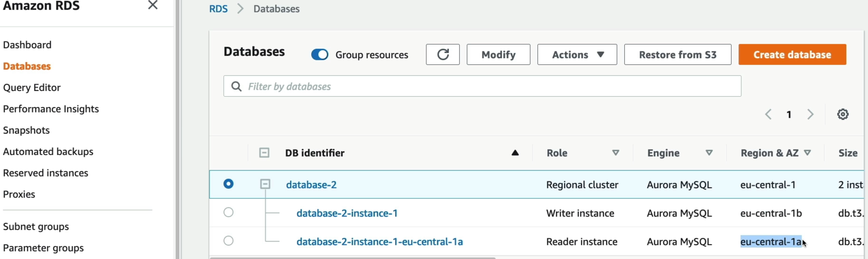Click the Databases breadcrumb text
The width and height of the screenshot is (868, 259).
pos(276,9)
